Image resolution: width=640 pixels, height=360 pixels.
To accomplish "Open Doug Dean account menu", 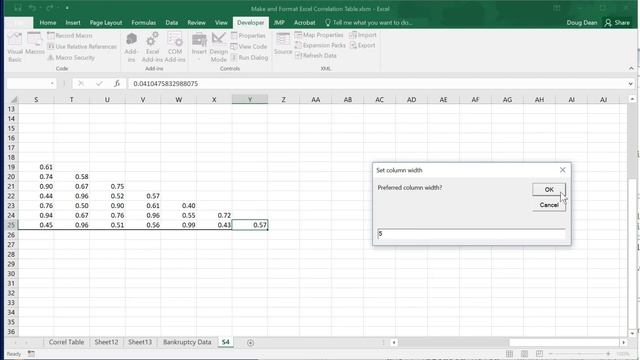I will pos(582,23).
